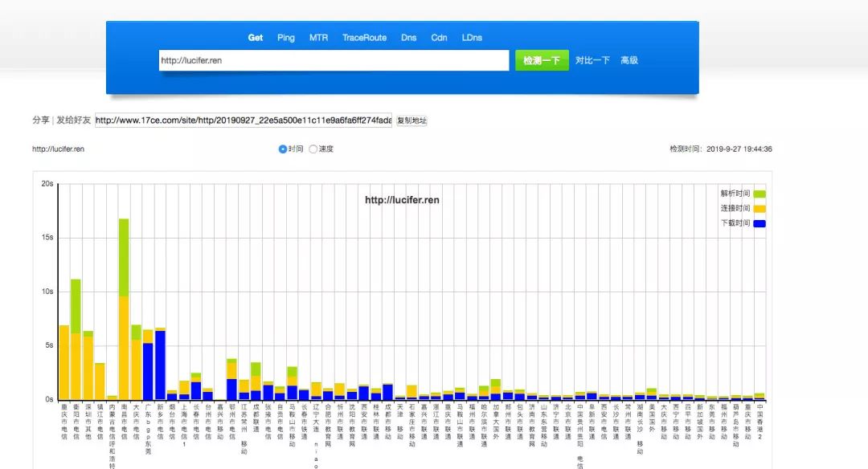The height and width of the screenshot is (469, 868).
Task: Click the 镇江市电信 bar
Action: tap(100, 381)
